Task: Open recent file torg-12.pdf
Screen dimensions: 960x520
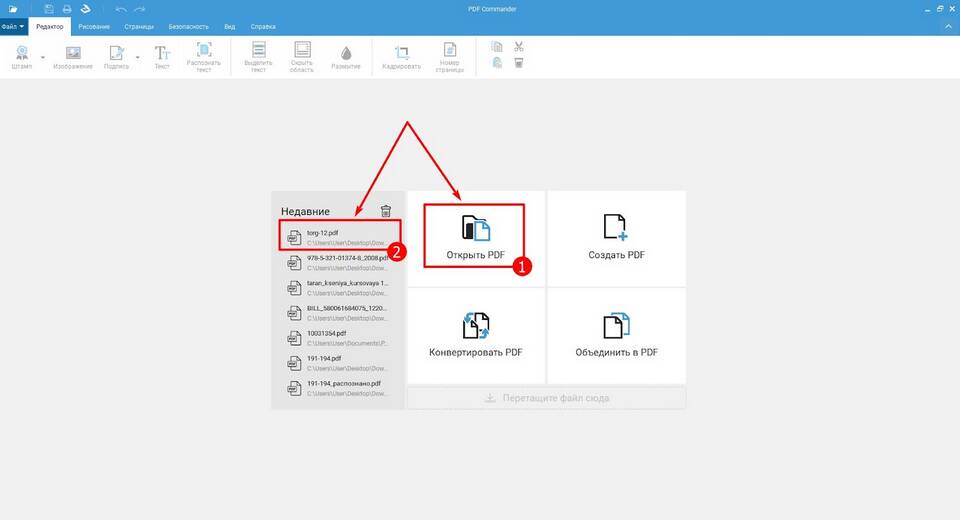Action: pos(340,237)
